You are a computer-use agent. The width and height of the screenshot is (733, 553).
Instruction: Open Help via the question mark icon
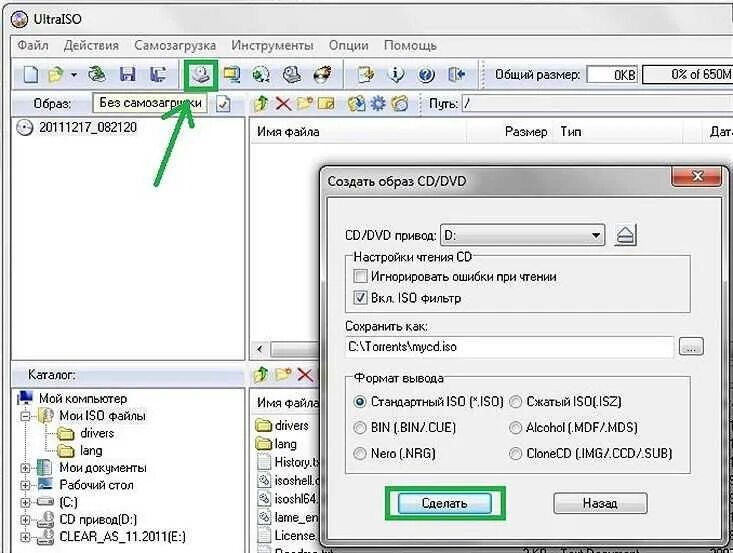[x=426, y=75]
